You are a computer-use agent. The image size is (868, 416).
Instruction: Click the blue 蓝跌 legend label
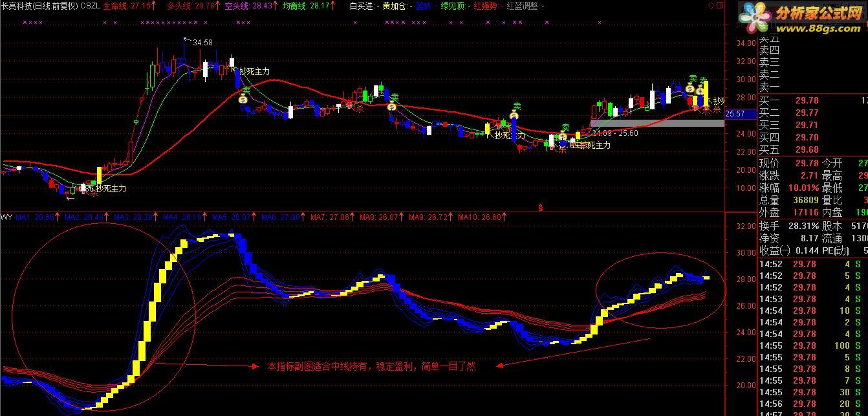426,6
